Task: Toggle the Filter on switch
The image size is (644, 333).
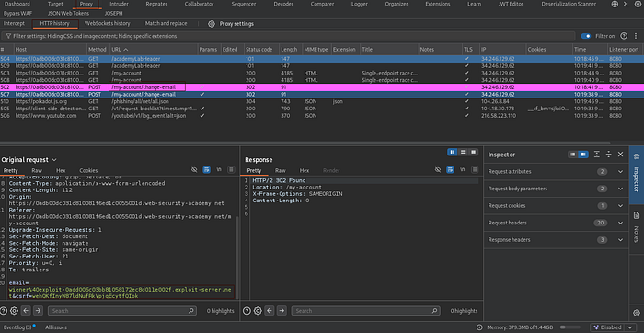Action: click(586, 36)
